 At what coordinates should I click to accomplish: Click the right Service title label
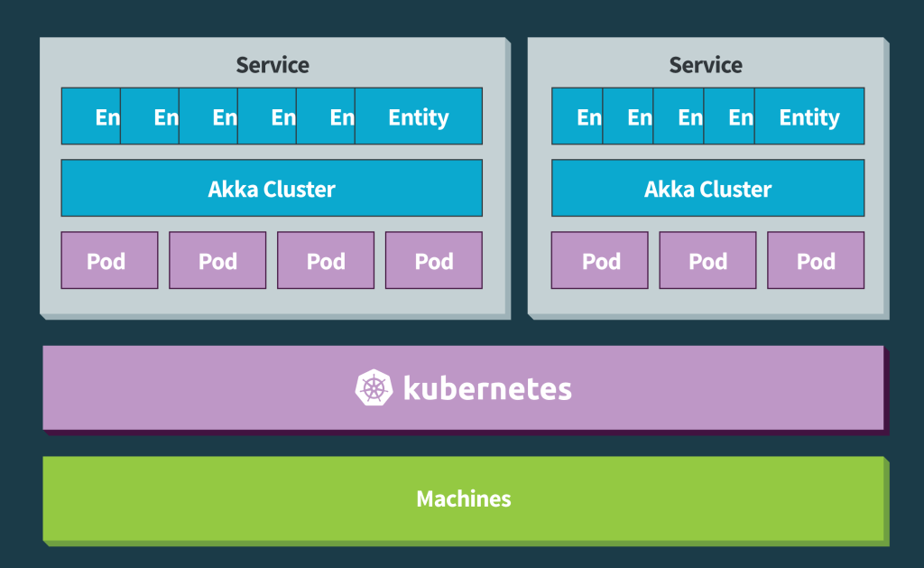(706, 65)
